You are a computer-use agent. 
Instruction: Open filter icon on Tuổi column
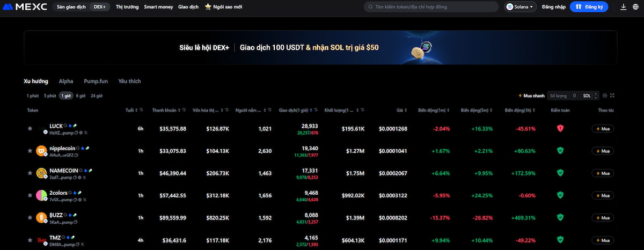[142, 111]
